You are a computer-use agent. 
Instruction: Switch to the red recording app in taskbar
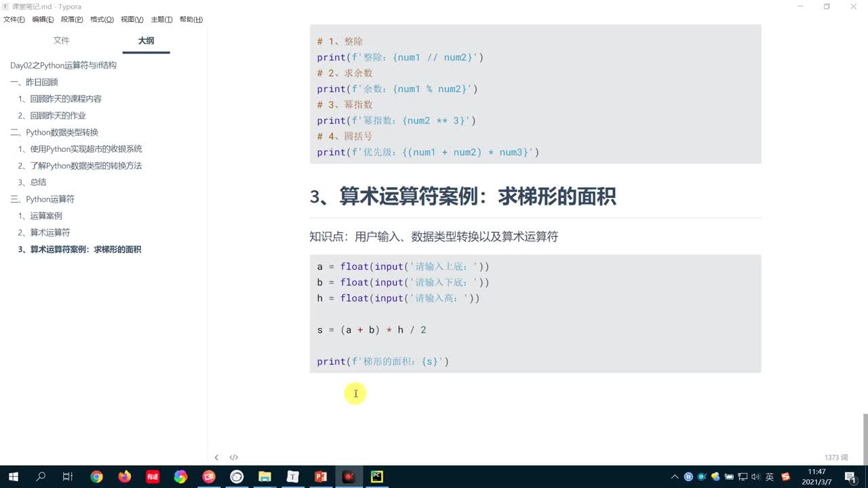(349, 476)
